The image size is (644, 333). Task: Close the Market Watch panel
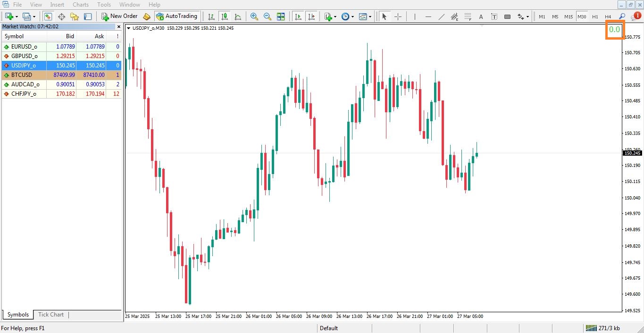pyautogui.click(x=118, y=27)
